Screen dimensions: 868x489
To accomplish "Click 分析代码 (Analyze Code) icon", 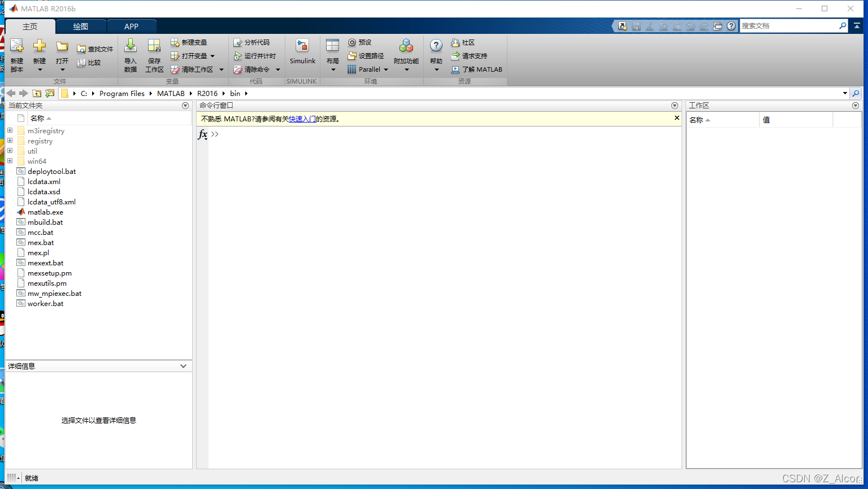I will pos(238,42).
